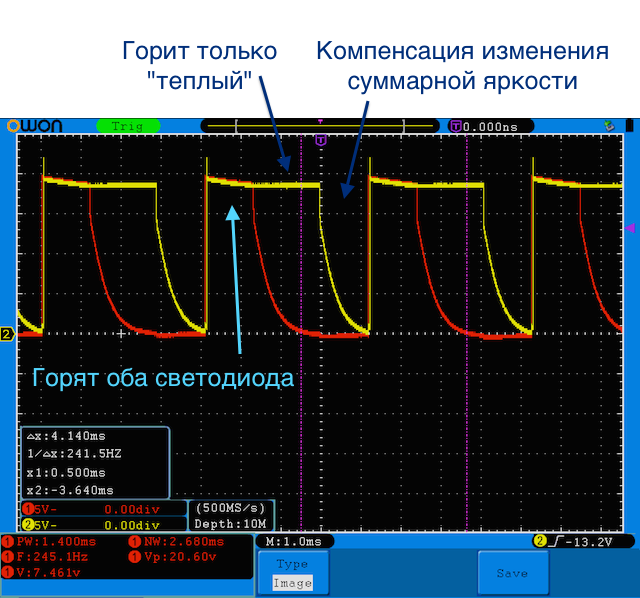Click the purple T trigger position marker
Viewport: 640px width, 598px height.
321,141
